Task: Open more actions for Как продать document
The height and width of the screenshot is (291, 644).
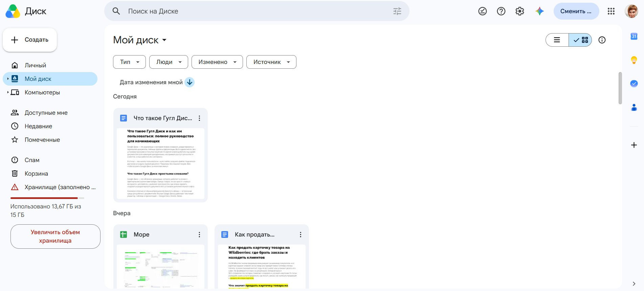Action: pos(301,234)
